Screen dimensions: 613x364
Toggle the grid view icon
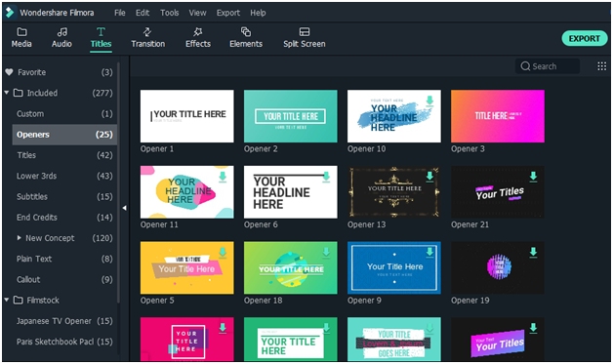(x=601, y=66)
